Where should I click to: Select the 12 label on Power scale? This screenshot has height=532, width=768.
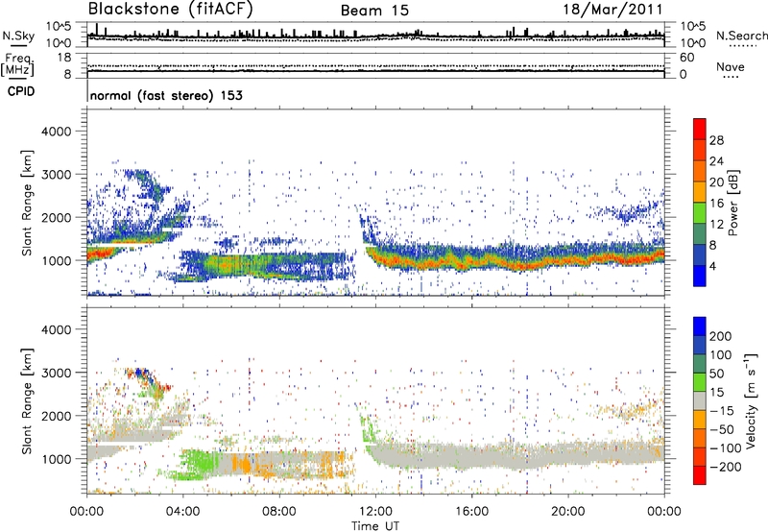(x=716, y=225)
